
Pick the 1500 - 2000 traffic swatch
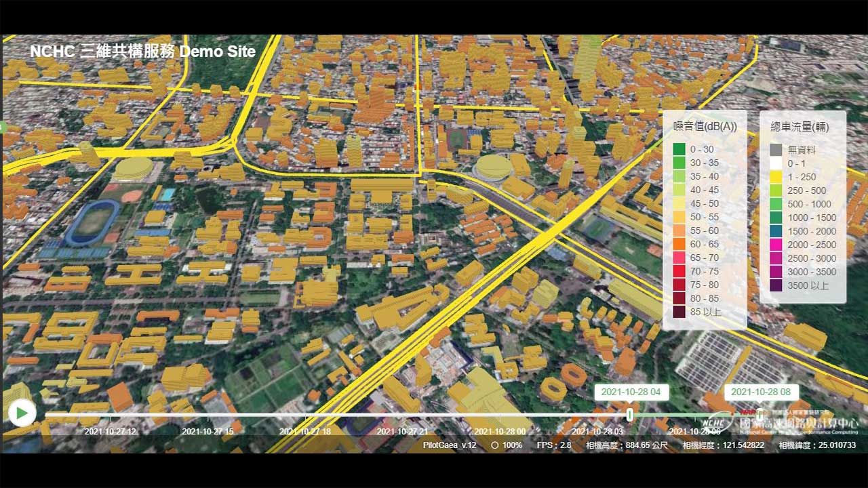pyautogui.click(x=776, y=231)
